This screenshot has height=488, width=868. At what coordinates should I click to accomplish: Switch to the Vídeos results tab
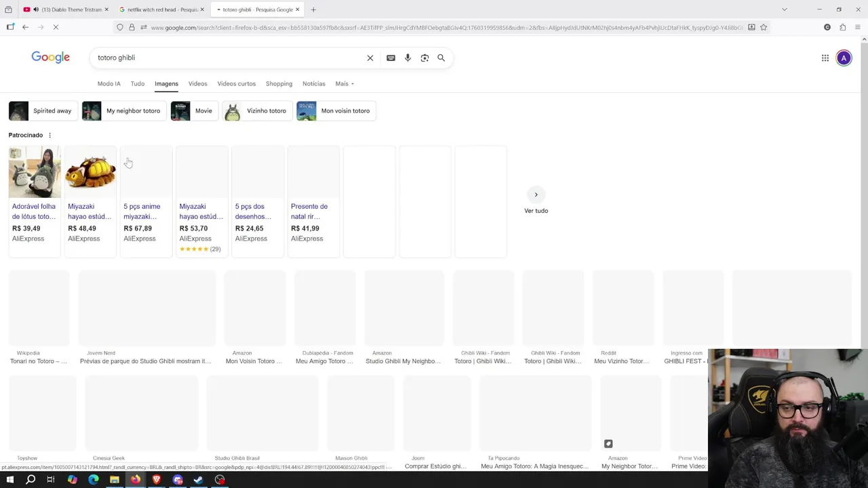[197, 83]
